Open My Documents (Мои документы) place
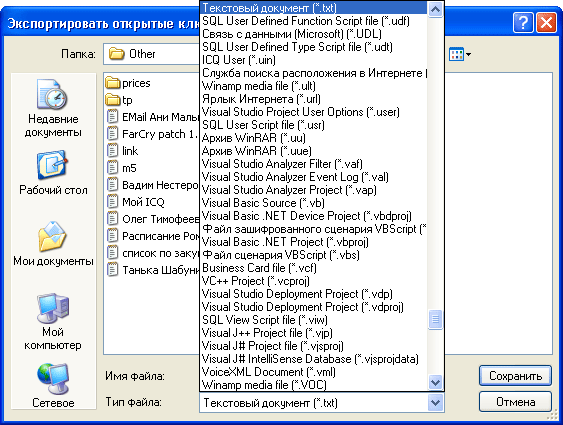This screenshot has width=563, height=425. pos(53,244)
